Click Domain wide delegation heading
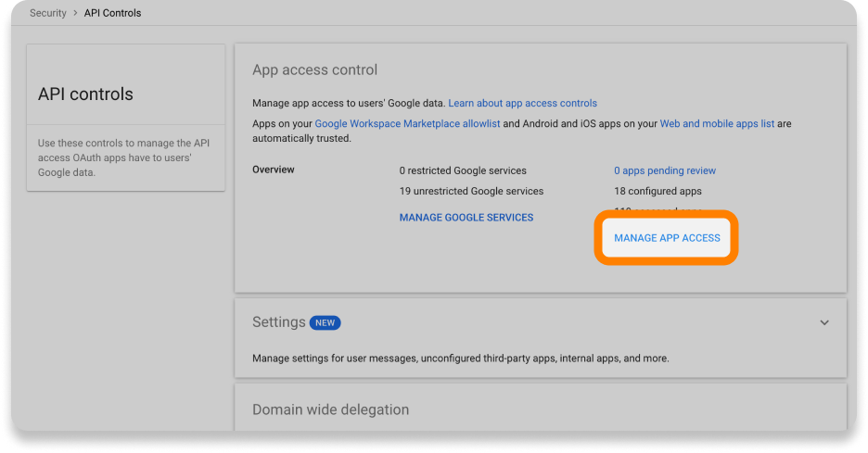The height and width of the screenshot is (453, 868). point(330,409)
